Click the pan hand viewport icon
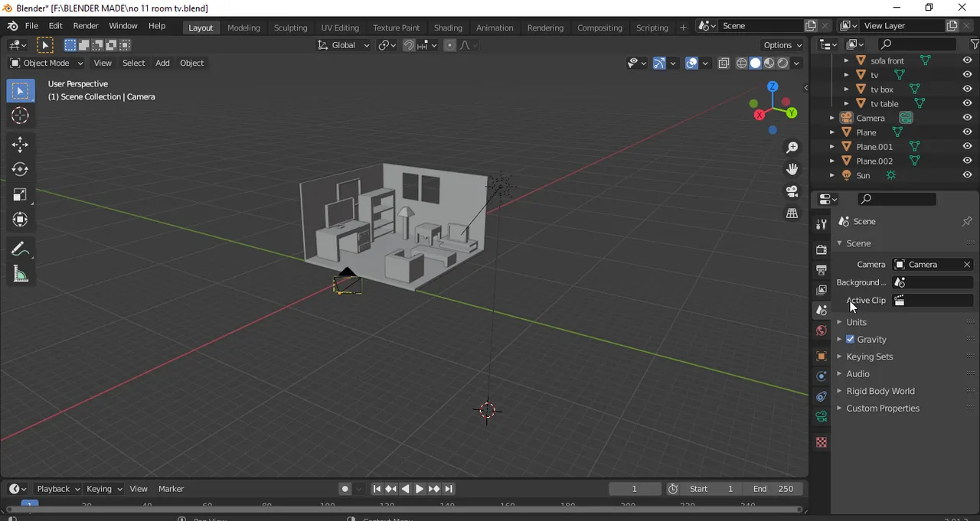 pos(792,169)
